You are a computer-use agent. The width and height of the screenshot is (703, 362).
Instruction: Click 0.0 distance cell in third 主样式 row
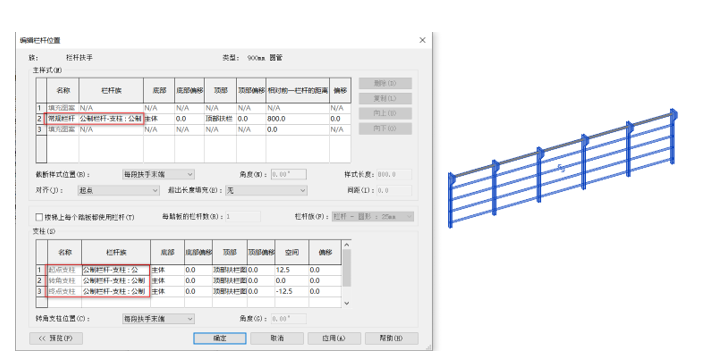298,130
